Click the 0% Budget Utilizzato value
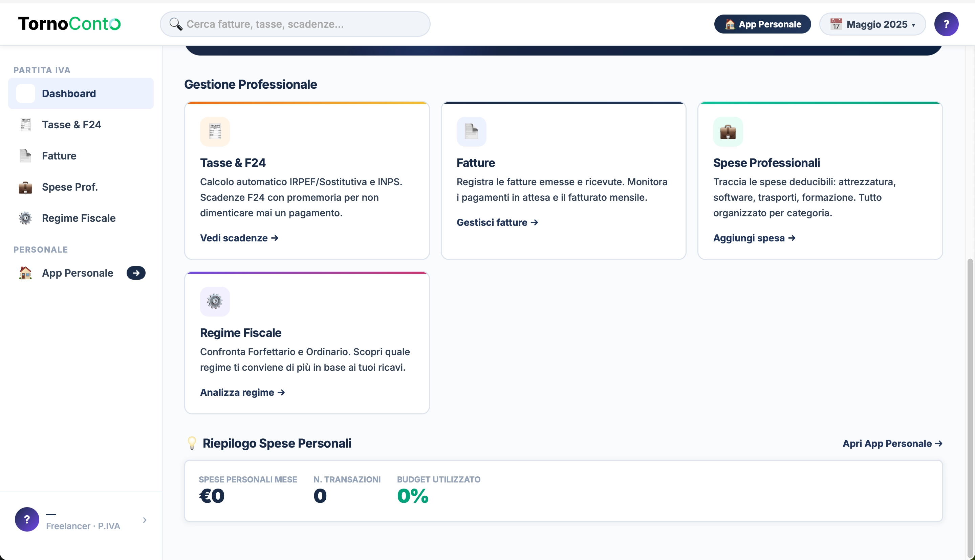The width and height of the screenshot is (975, 560). point(413,496)
